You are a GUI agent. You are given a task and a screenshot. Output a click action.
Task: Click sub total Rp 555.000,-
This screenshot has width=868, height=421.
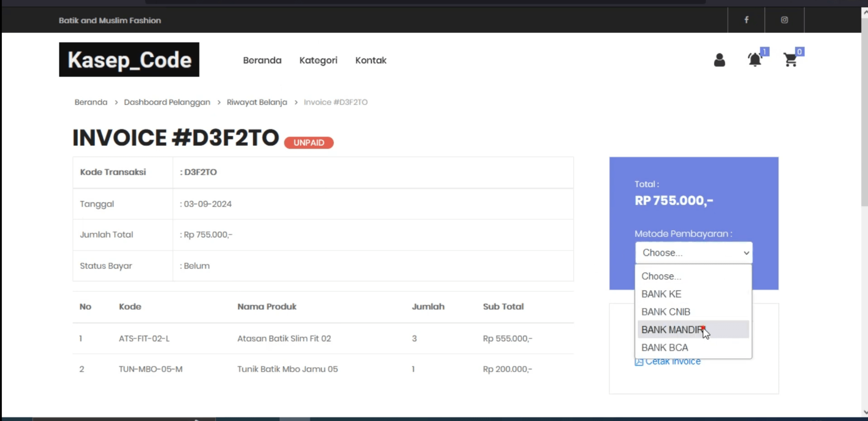point(507,338)
